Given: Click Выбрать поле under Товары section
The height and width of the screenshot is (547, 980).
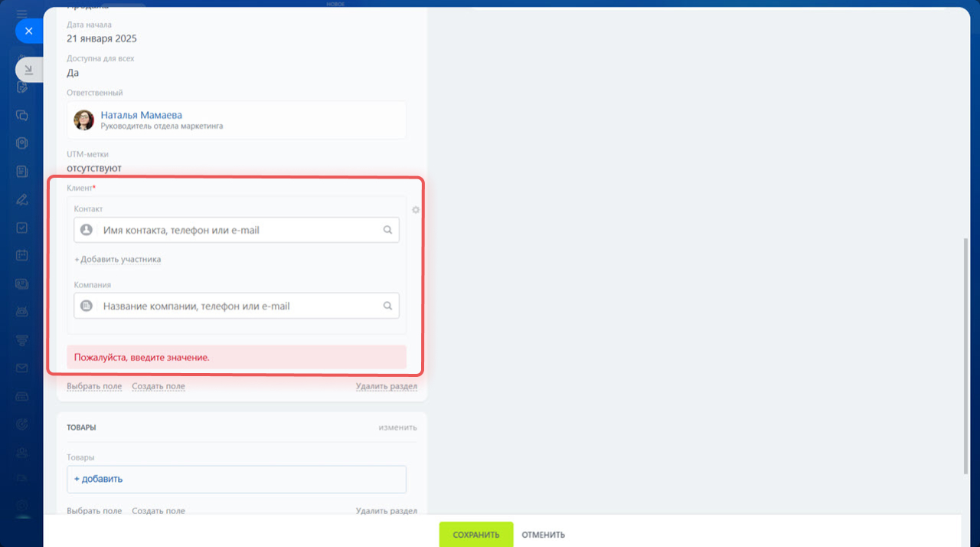Looking at the screenshot, I should [x=94, y=511].
